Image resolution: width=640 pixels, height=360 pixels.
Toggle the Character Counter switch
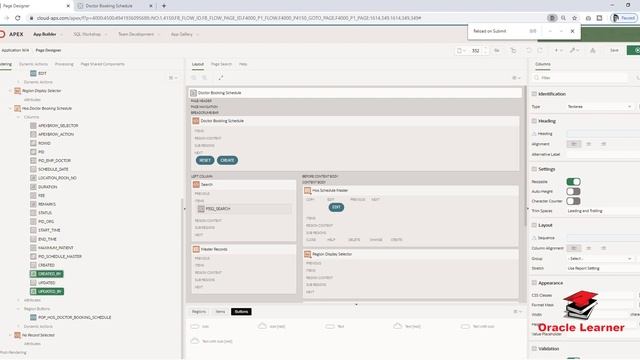(x=573, y=201)
